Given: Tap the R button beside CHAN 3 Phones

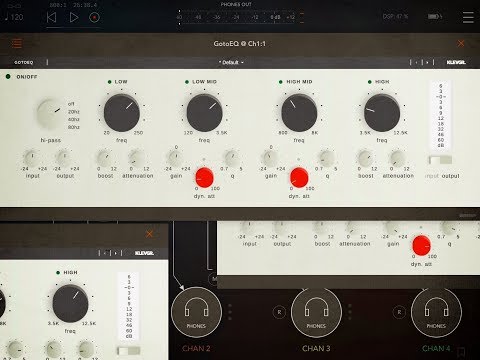Looking at the screenshot, I should point(279,312).
